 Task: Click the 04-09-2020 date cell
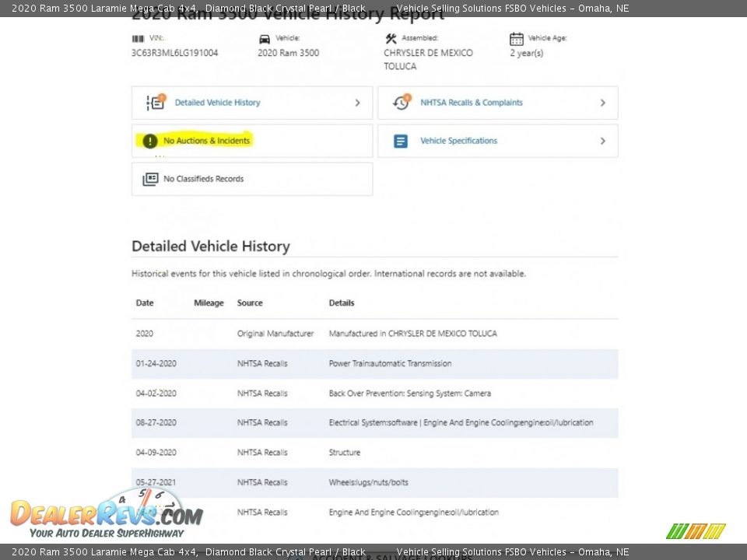point(156,453)
